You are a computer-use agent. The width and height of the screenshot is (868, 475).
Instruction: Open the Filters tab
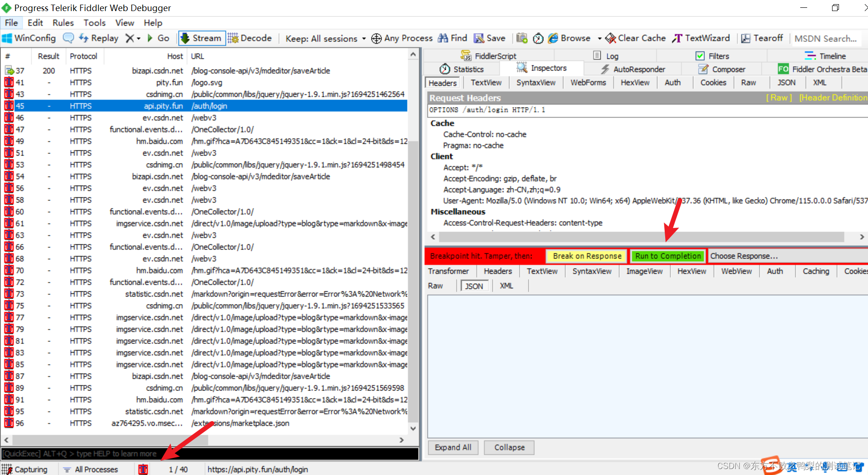(x=713, y=56)
